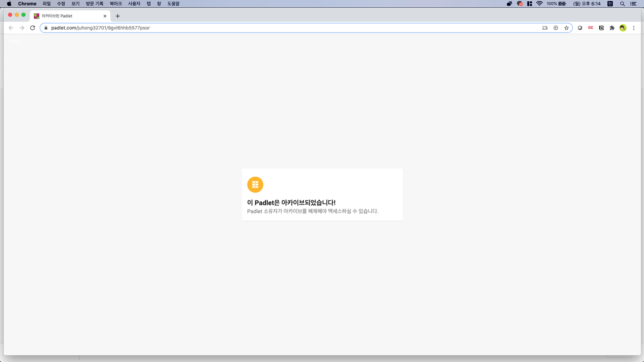
Task: Open the 북마크 menu
Action: tap(115, 4)
